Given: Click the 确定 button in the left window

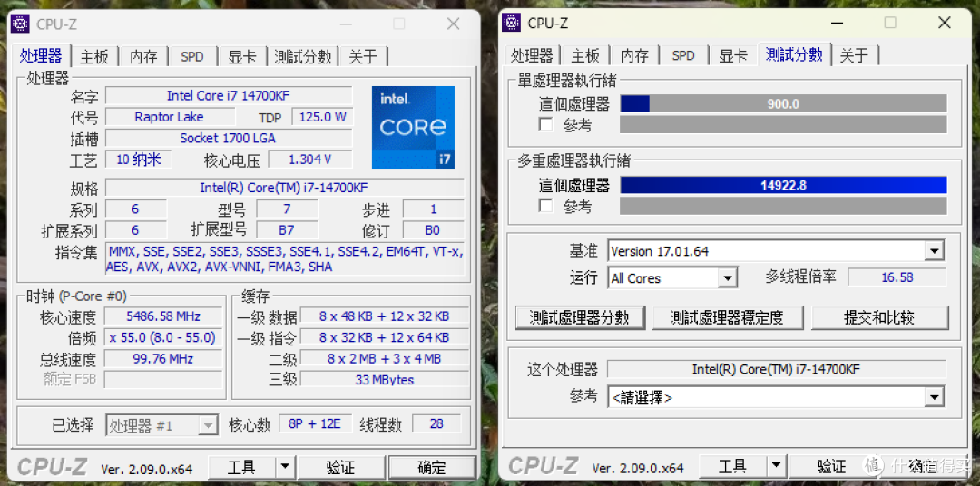Looking at the screenshot, I should point(431,467).
